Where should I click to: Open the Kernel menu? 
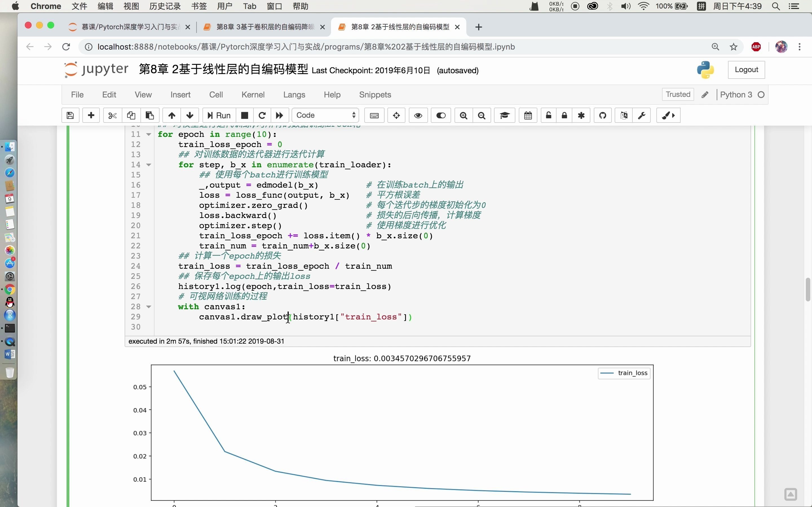[x=253, y=95]
